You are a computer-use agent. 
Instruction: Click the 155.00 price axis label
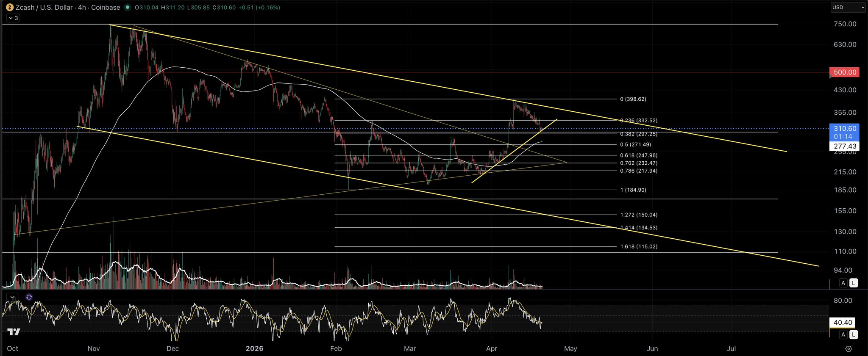click(845, 211)
